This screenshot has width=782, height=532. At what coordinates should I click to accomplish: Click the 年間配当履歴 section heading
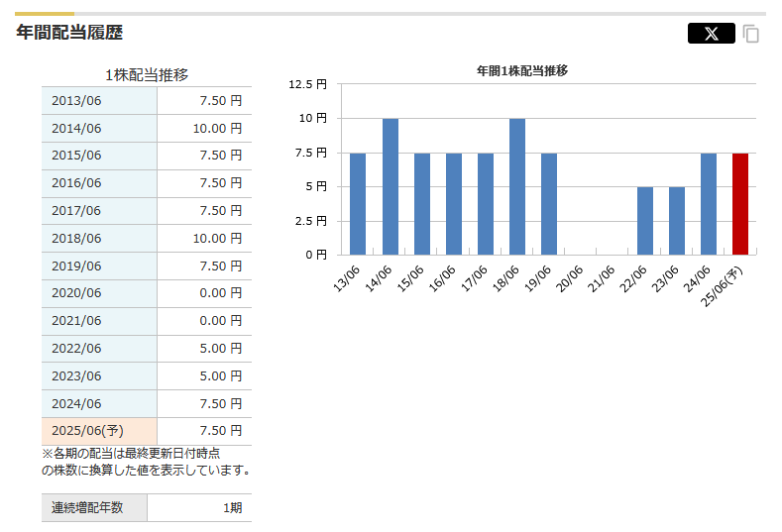point(69,33)
